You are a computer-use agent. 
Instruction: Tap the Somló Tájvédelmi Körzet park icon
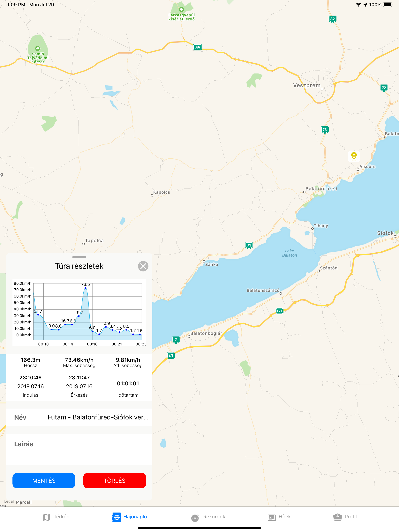click(38, 48)
